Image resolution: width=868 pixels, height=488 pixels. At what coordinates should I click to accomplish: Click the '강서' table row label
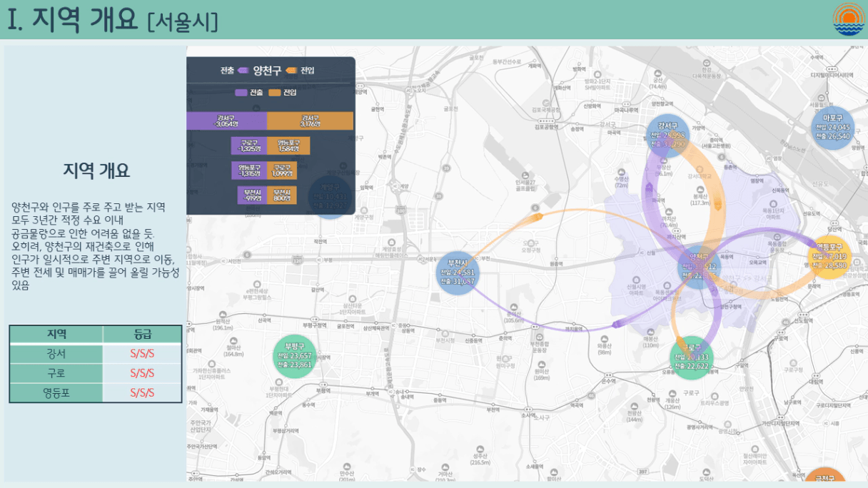56,354
